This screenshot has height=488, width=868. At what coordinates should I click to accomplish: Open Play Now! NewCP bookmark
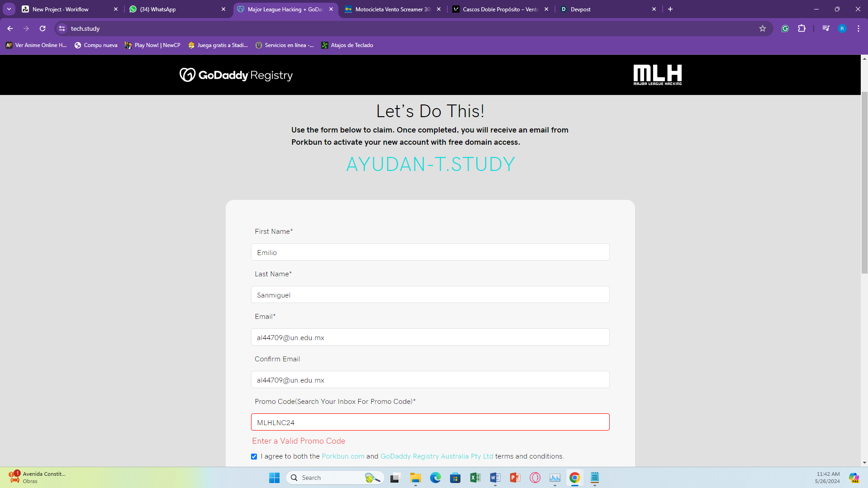coord(152,45)
